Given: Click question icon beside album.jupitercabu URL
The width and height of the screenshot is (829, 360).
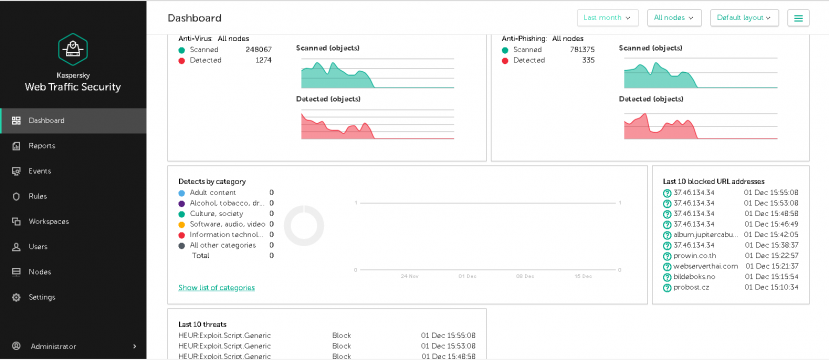Looking at the screenshot, I should point(667,235).
